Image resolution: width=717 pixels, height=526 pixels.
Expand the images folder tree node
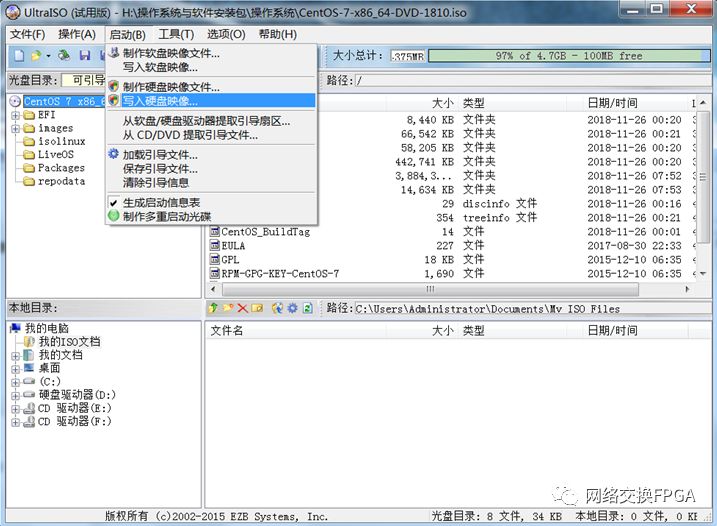pos(15,129)
